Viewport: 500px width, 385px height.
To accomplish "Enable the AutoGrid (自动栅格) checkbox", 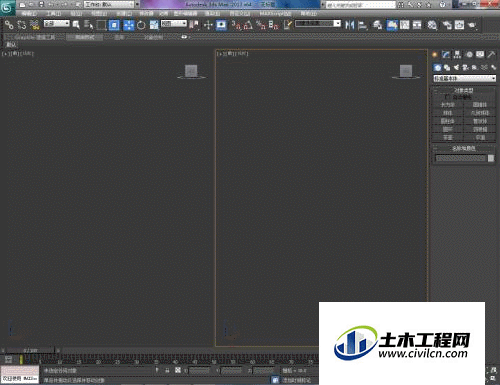I will pyautogui.click(x=447, y=97).
